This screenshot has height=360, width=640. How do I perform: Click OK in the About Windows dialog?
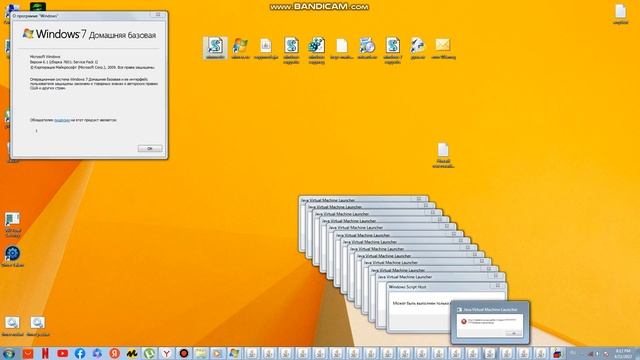[x=150, y=149]
